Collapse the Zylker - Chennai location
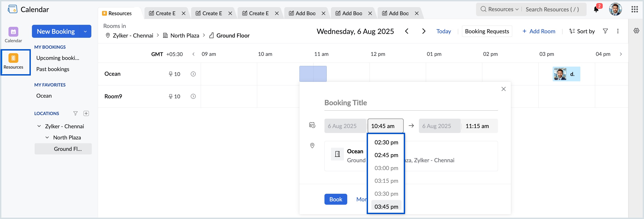Image resolution: width=644 pixels, height=219 pixels. pyautogui.click(x=39, y=126)
